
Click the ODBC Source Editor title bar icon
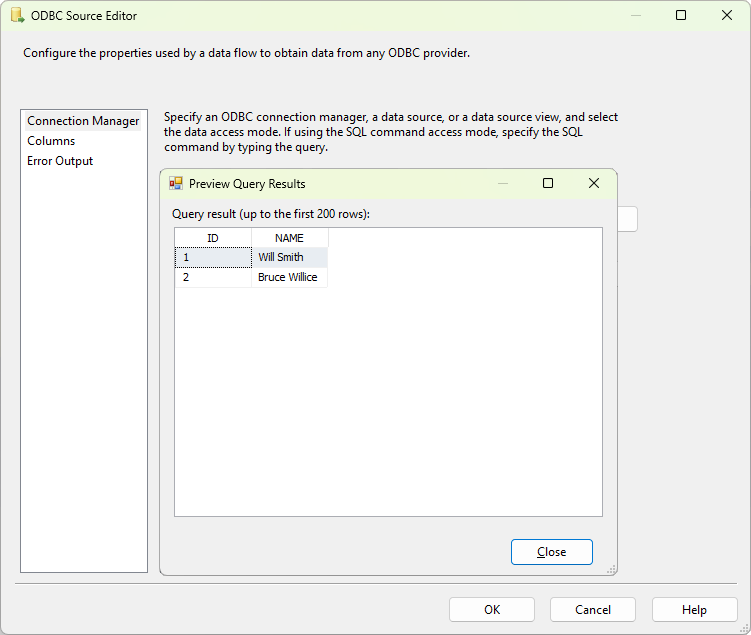click(x=16, y=16)
